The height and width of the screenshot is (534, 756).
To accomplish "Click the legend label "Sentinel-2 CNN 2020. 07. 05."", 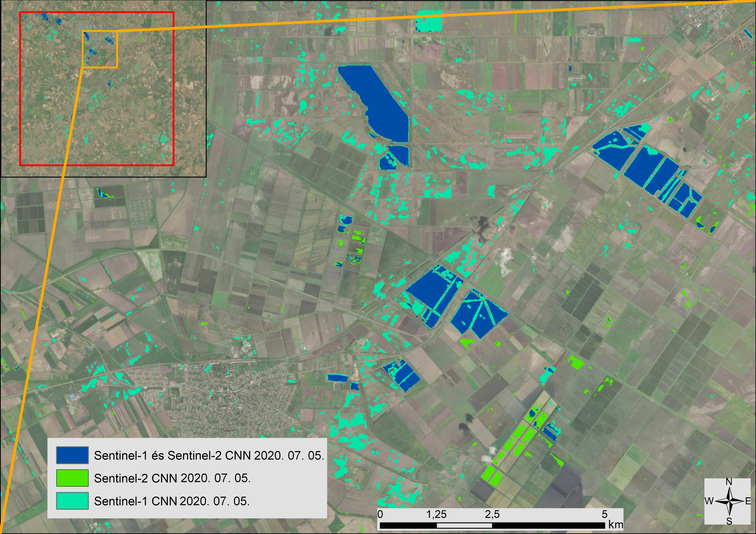I will click(173, 478).
